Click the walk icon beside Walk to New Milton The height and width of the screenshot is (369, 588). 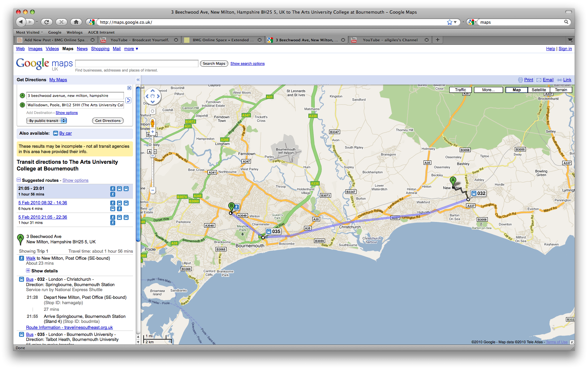pos(21,258)
